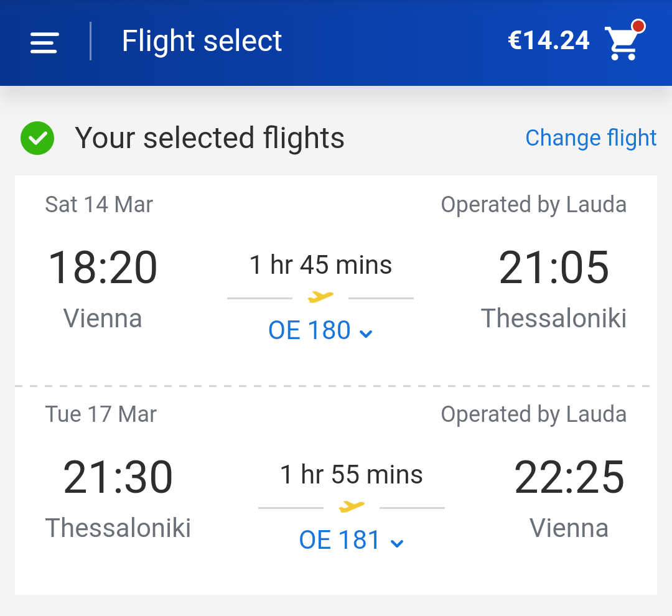Expand OE 180 flight details chevron

point(366,334)
